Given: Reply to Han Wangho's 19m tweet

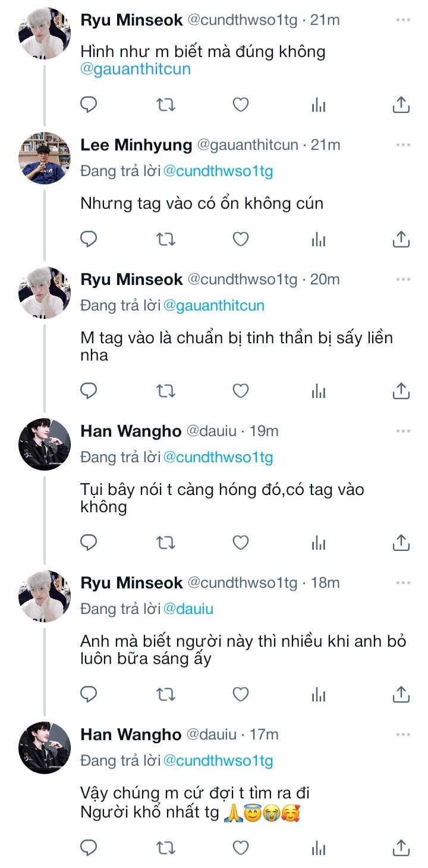Looking at the screenshot, I should click(89, 543).
